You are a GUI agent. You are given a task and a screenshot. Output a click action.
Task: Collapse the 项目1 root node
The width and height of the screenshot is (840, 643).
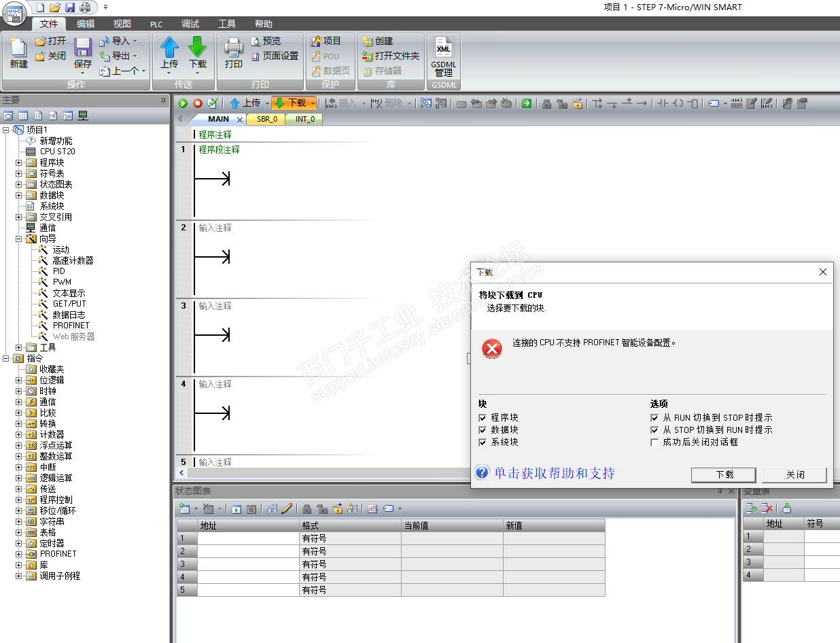tap(6, 130)
